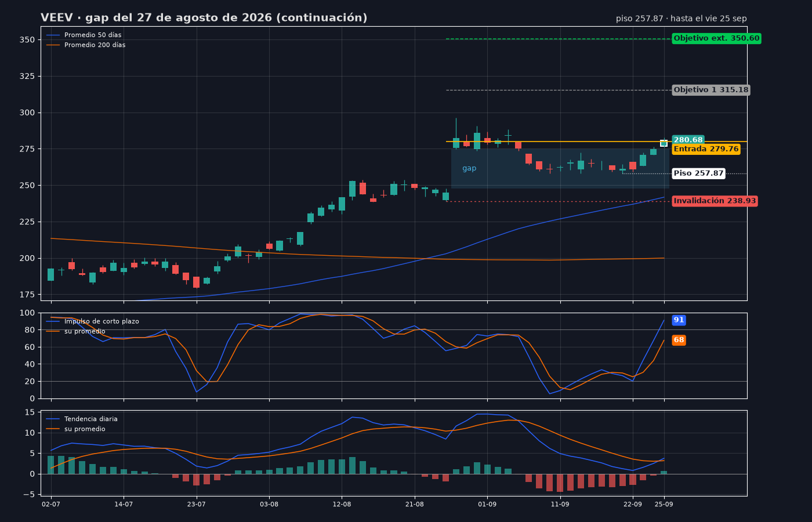This screenshot has height=522, width=812.
Task: Click the orange momentum average badge 68
Action: (679, 340)
